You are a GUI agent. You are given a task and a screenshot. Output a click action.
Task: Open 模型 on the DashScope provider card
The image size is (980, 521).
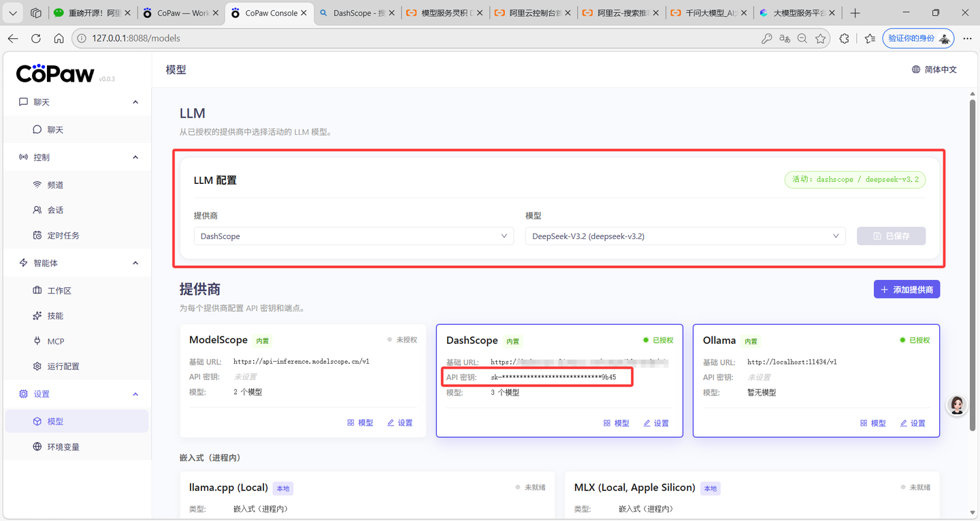pos(617,423)
